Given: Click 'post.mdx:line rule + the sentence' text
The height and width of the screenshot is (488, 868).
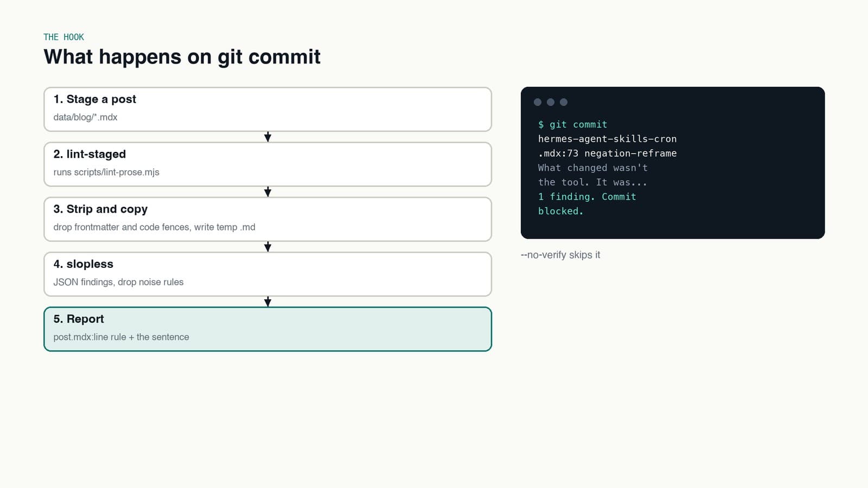Looking at the screenshot, I should 121,337.
